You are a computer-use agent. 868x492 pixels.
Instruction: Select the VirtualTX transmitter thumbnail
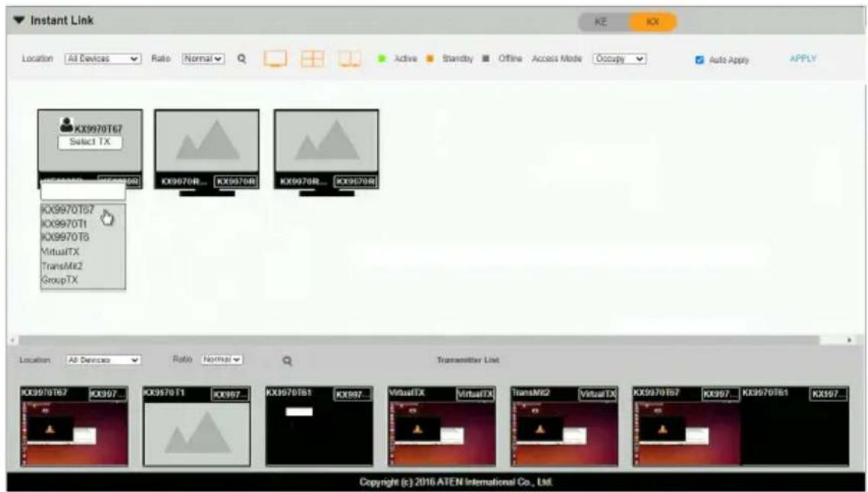442,426
